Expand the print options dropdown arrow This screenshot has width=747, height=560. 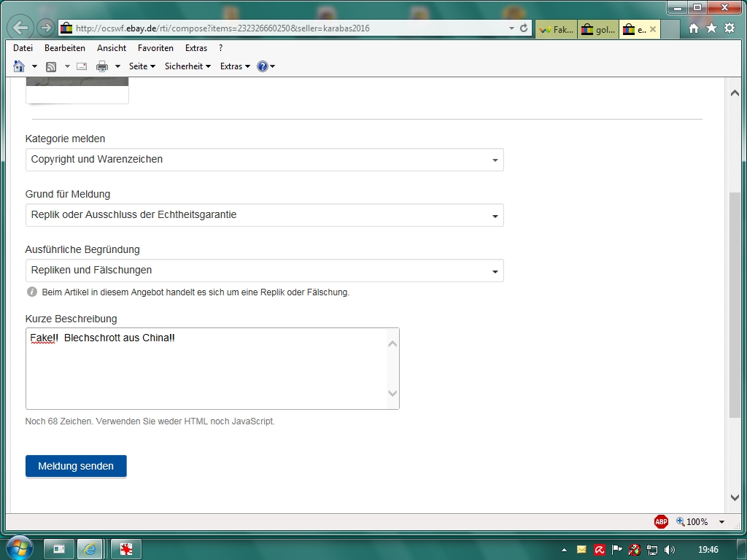(117, 66)
